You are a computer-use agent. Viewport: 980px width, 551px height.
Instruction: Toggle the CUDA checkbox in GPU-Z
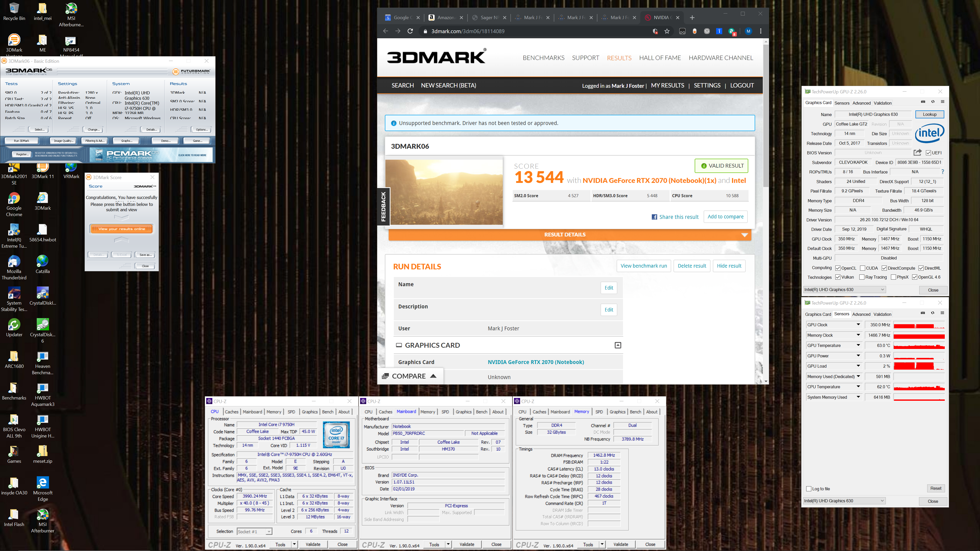coord(862,268)
